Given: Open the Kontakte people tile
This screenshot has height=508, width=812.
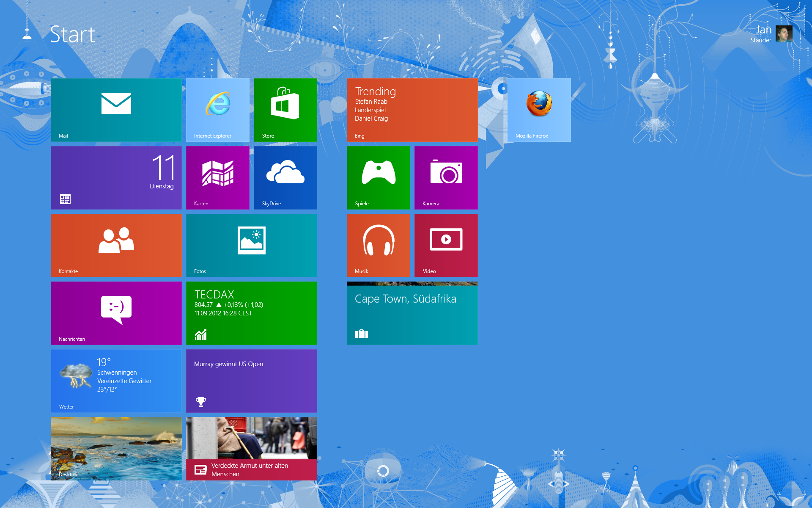Looking at the screenshot, I should point(116,245).
